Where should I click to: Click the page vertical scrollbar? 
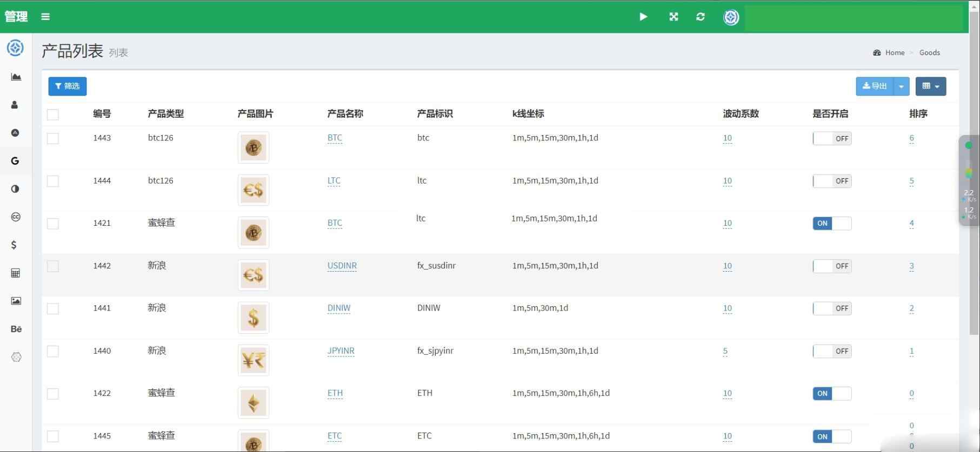click(974, 173)
